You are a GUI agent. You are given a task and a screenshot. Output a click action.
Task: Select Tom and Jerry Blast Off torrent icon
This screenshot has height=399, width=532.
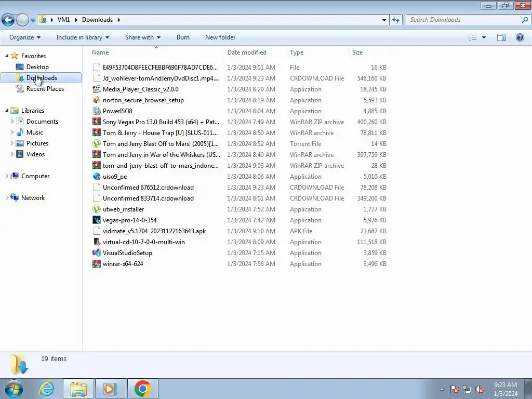click(x=96, y=143)
